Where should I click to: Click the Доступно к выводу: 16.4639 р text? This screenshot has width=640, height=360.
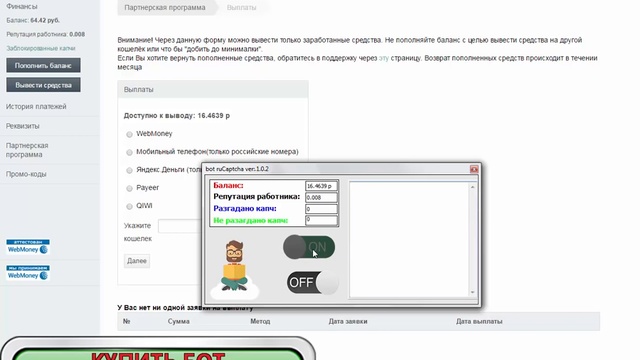(177, 116)
